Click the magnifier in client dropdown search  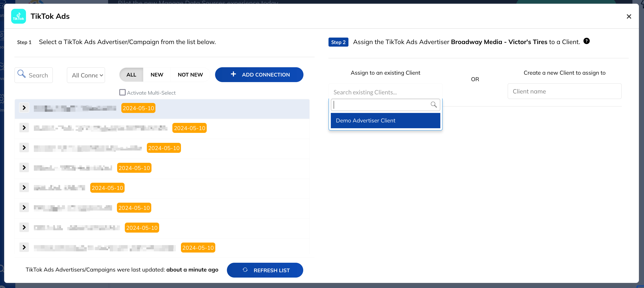coord(434,105)
